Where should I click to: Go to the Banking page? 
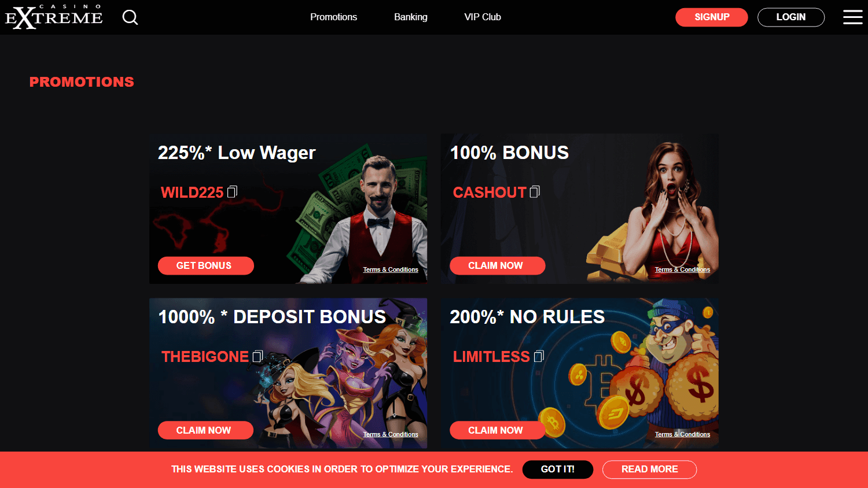[x=411, y=17]
